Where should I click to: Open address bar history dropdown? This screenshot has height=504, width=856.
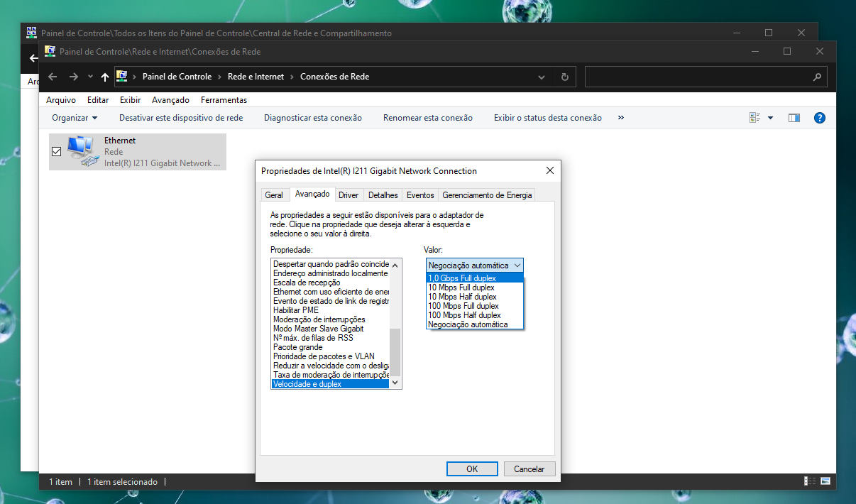(x=542, y=77)
